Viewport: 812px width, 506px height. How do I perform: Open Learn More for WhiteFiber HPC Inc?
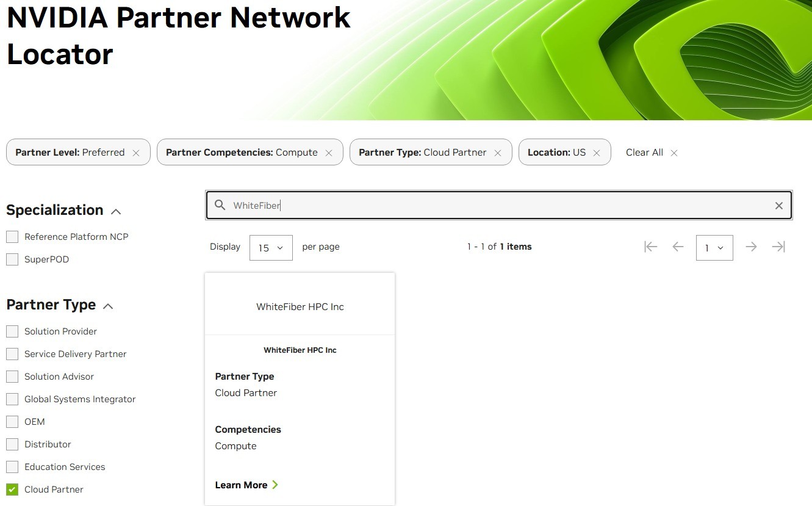pyautogui.click(x=246, y=485)
